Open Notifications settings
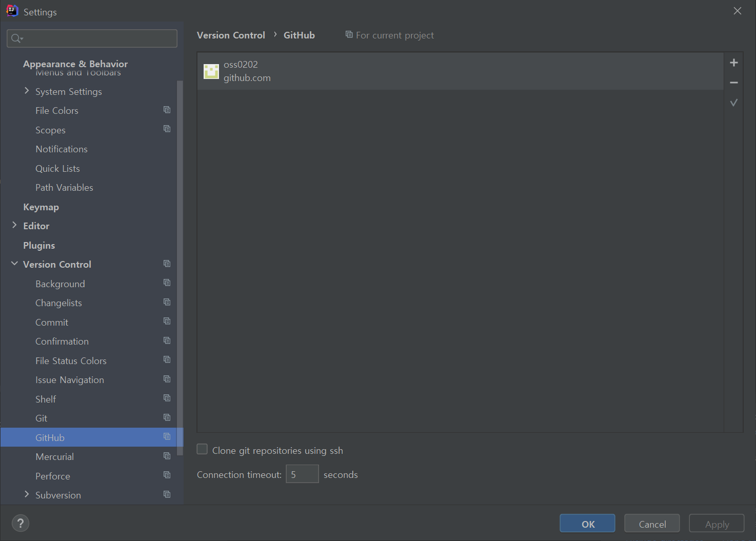This screenshot has height=541, width=756. point(62,149)
